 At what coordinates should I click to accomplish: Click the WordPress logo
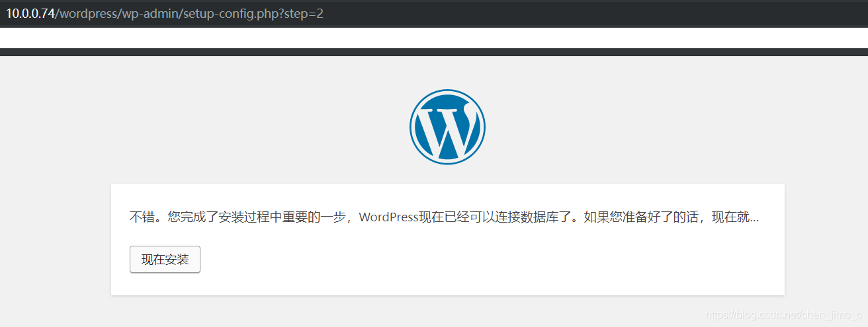click(447, 127)
